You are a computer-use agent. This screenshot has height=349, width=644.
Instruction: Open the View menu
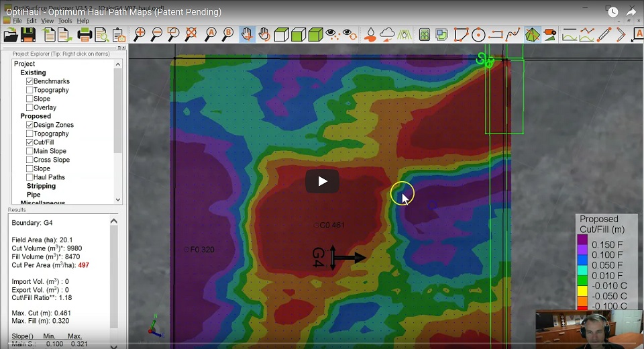[x=47, y=21]
